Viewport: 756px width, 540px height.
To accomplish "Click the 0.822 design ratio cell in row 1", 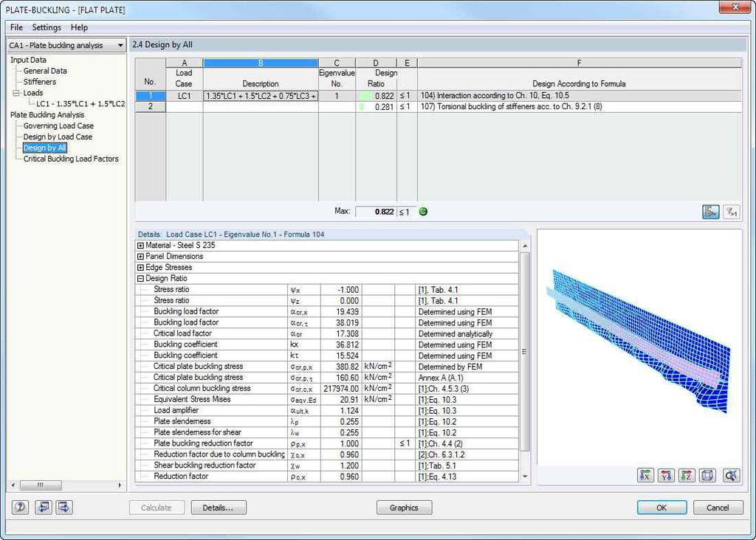I will click(376, 96).
